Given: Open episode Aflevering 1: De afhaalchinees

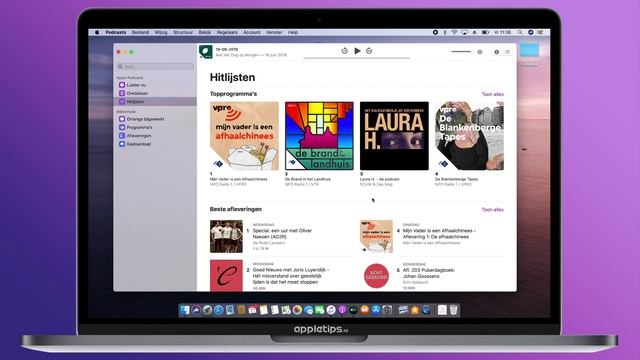Looking at the screenshot, I should click(439, 233).
